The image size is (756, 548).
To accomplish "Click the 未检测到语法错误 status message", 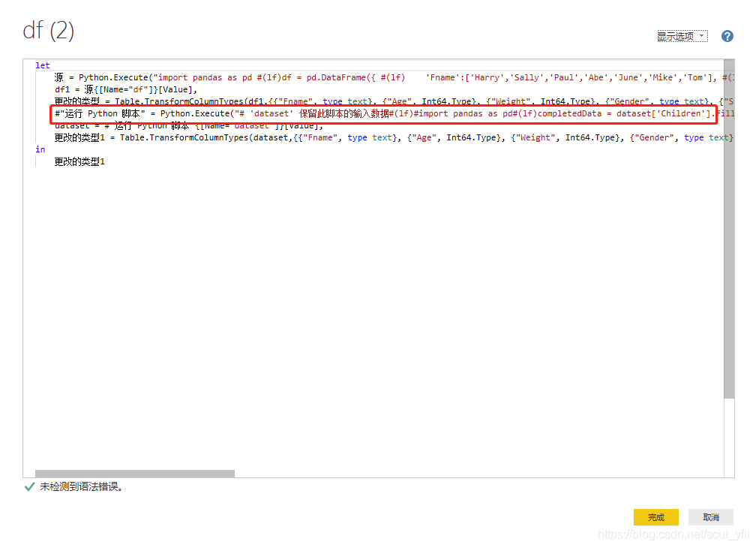I will [x=81, y=486].
